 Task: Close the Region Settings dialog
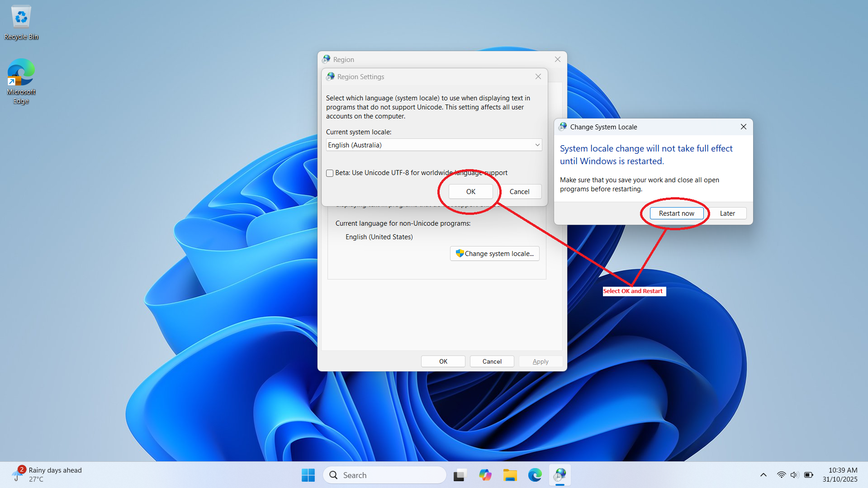[x=538, y=76]
